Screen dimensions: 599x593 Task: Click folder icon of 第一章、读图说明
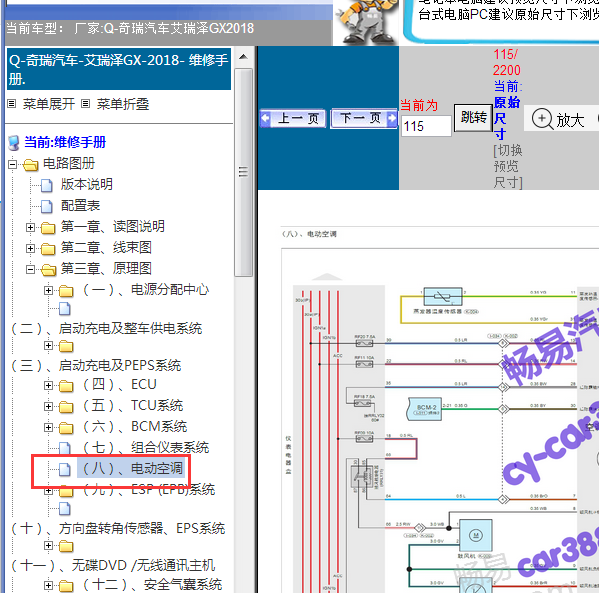48,228
